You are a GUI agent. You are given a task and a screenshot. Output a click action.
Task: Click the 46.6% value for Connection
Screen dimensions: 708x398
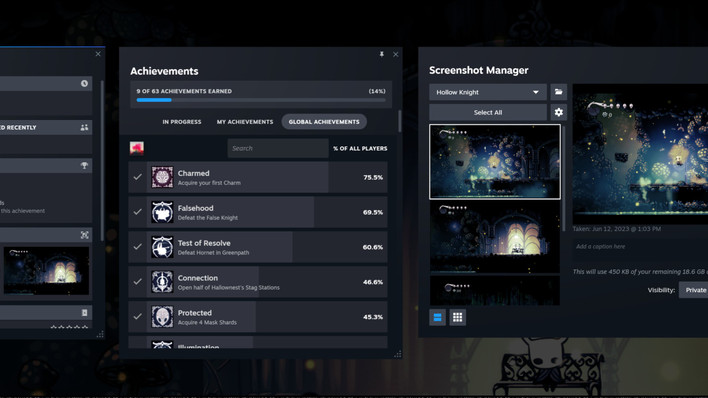pos(373,282)
